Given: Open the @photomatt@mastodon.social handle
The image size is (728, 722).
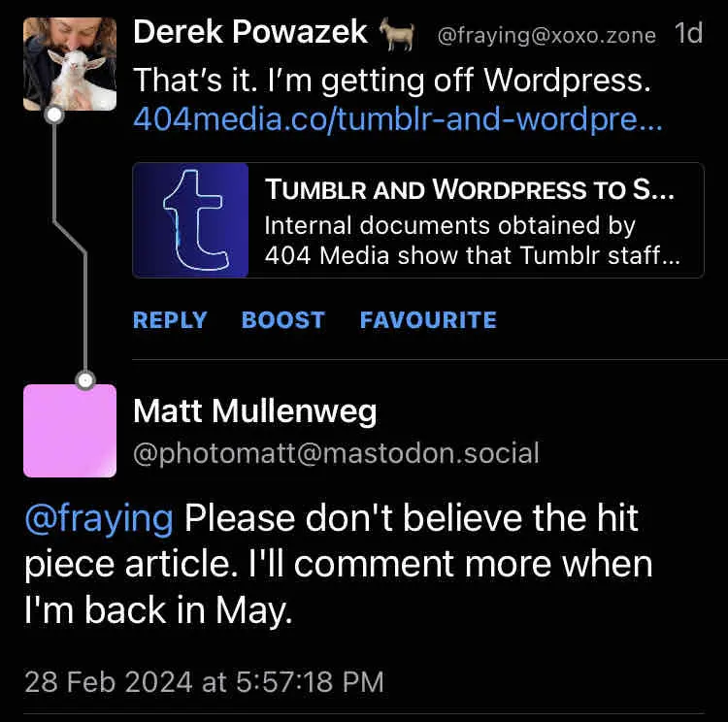Looking at the screenshot, I should [335, 453].
